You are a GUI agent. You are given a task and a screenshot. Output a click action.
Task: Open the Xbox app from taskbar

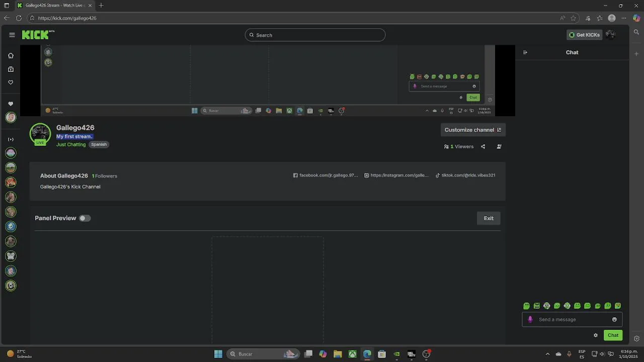click(353, 354)
